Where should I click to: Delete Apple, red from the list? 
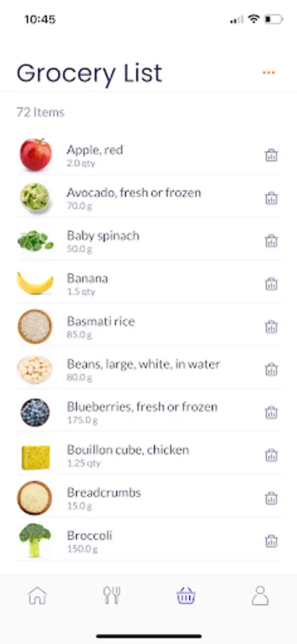pyautogui.click(x=271, y=155)
